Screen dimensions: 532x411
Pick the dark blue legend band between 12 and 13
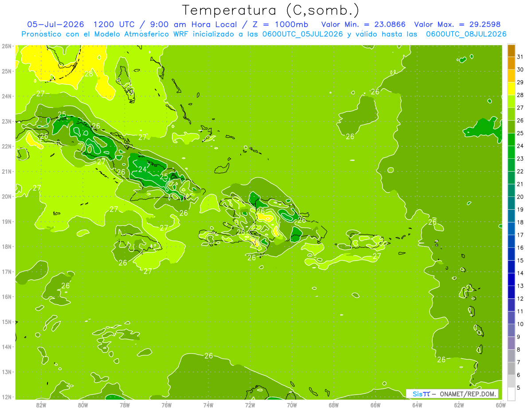511,292
